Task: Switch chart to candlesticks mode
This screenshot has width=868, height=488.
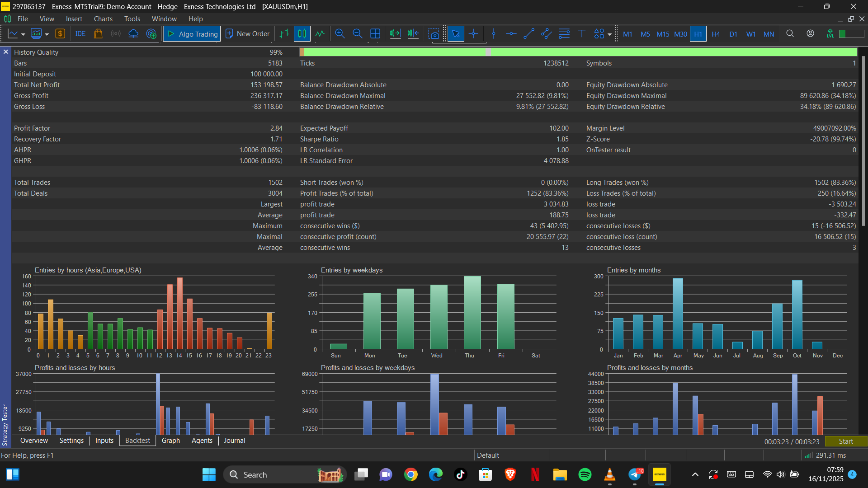Action: pyautogui.click(x=302, y=34)
